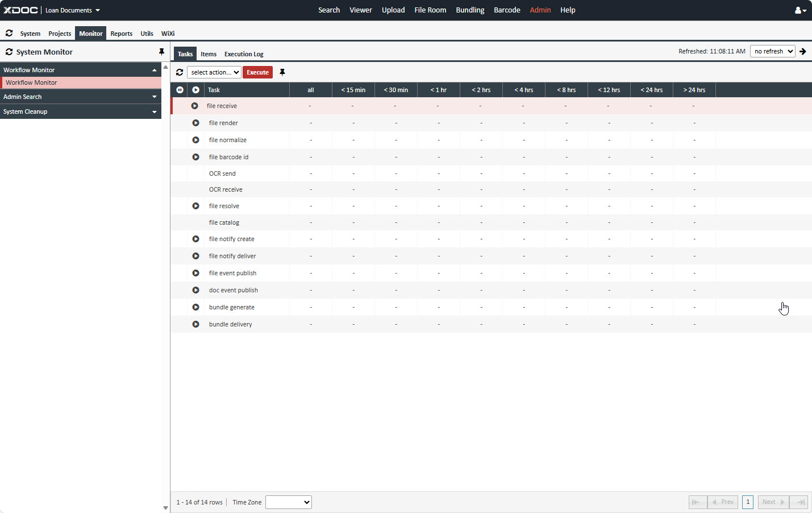
Task: Open the select action dropdown
Action: [215, 72]
